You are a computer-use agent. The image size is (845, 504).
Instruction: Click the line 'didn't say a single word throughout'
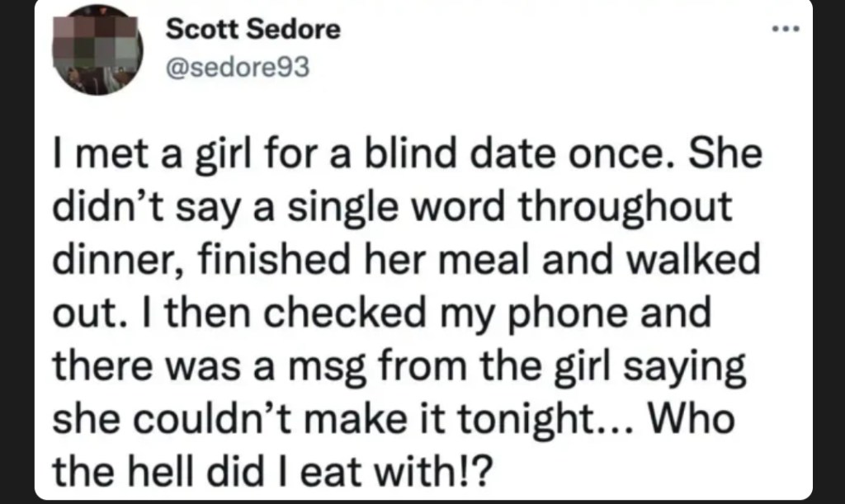coord(392,208)
